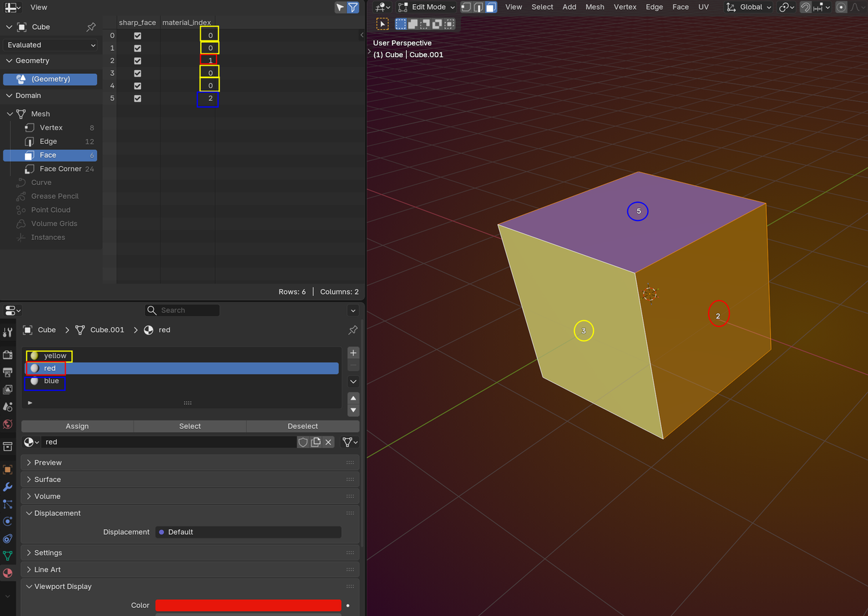This screenshot has height=616, width=868.
Task: Toggle proportional editing in the viewport header
Action: 841,7
